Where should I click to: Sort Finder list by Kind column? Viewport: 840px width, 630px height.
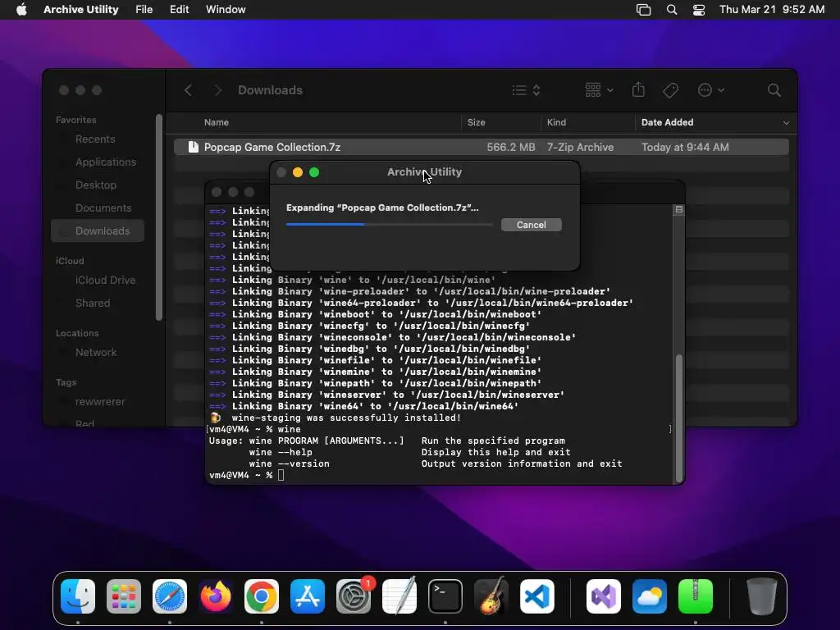click(x=556, y=123)
